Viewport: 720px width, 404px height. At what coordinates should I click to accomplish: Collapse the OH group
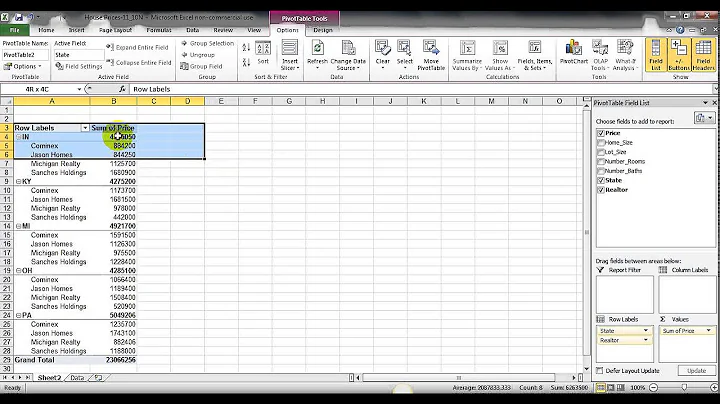[x=18, y=270]
